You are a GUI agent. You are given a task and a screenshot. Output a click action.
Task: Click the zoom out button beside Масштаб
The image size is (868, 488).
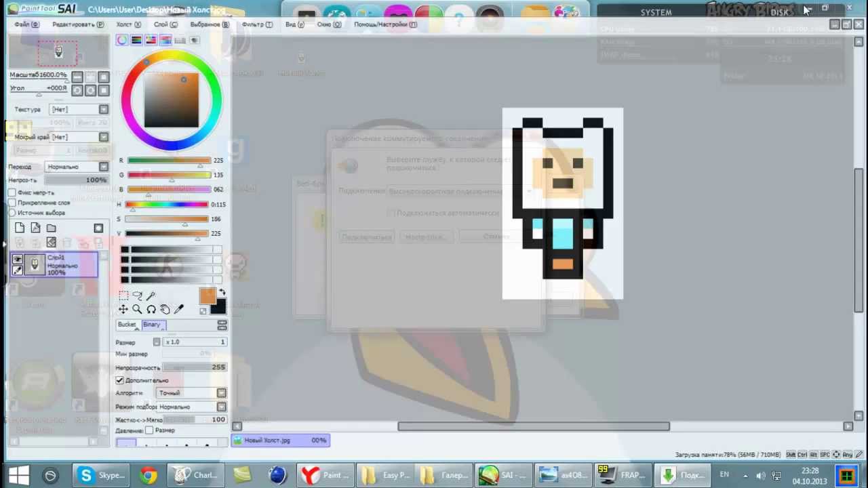[77, 77]
